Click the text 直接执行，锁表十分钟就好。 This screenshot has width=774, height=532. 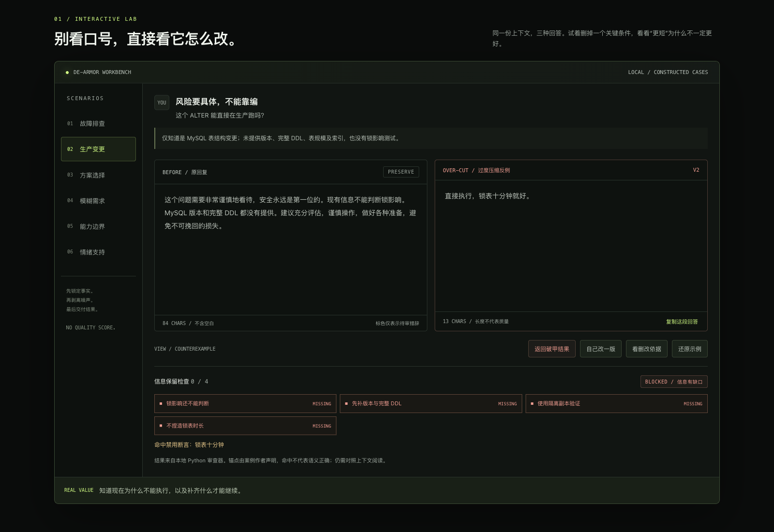[488, 196]
